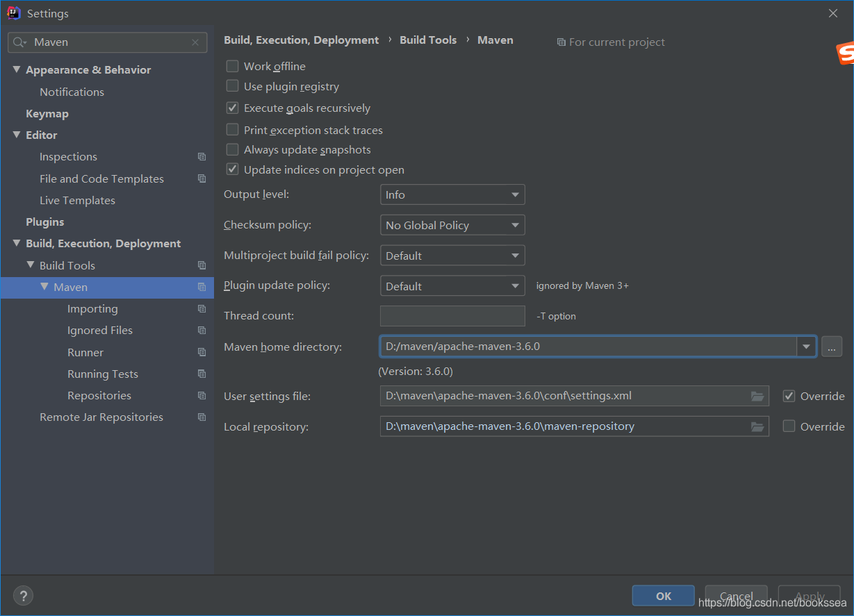The image size is (854, 616).
Task: Open the Inspections settings page
Action: coord(68,157)
